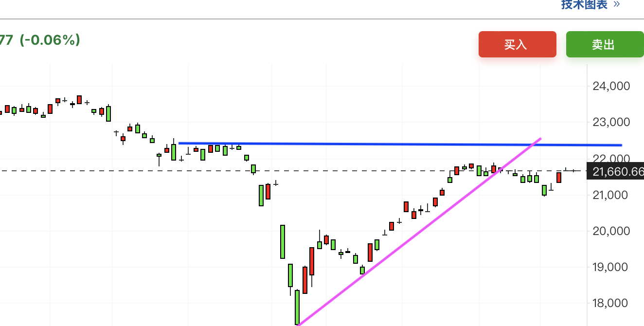This screenshot has width=644, height=326.
Task: Click the 23,000 price axis label
Action: (x=611, y=122)
